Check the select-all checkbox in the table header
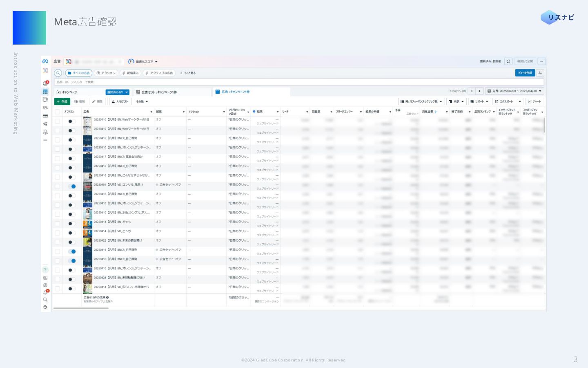Viewport: 588px width, 368px height. coord(58,112)
